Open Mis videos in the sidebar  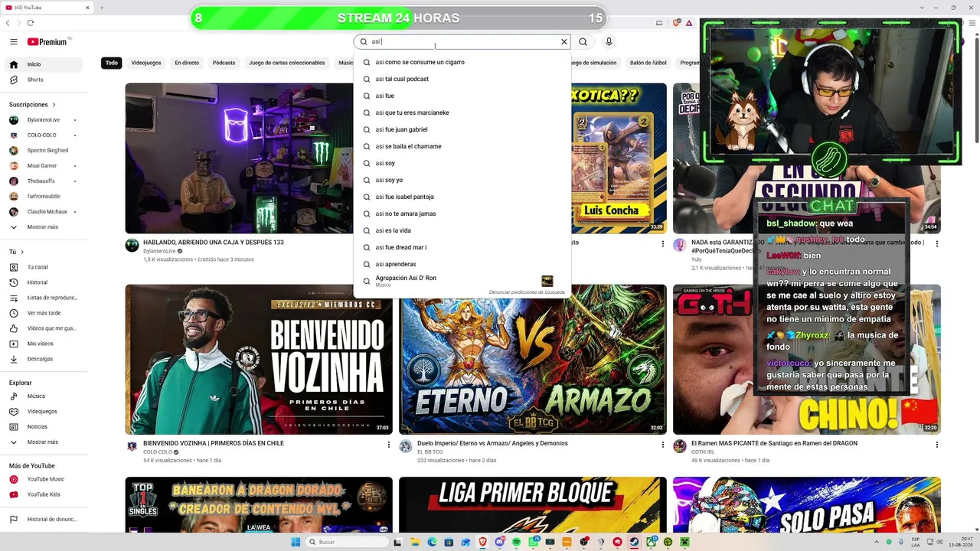[44, 344]
